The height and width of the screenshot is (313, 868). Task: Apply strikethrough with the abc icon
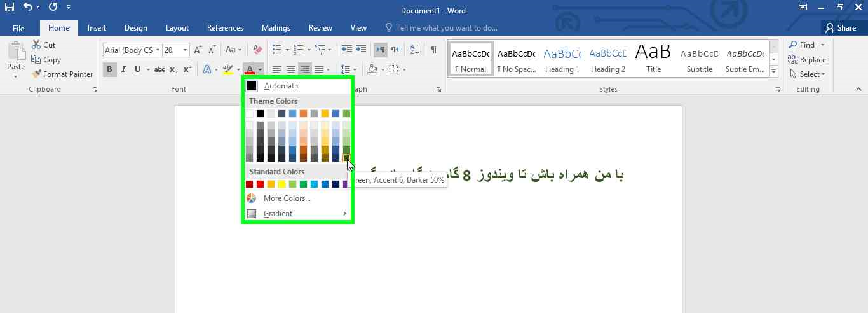159,69
